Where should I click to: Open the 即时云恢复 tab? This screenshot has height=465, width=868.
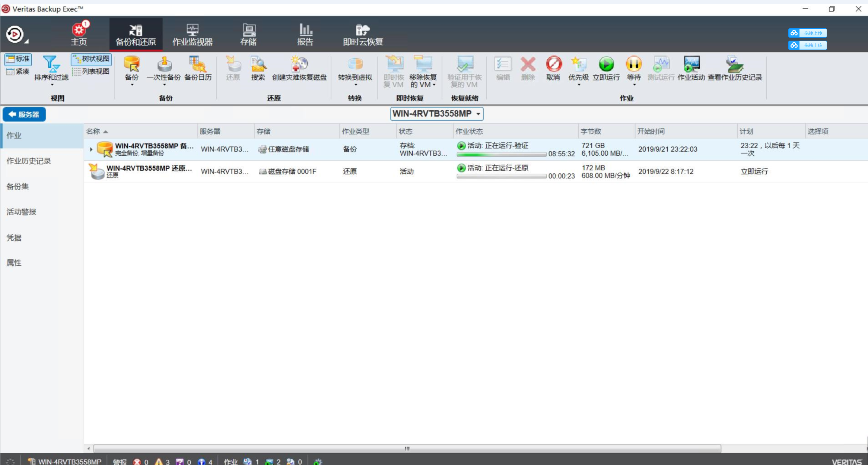tap(363, 34)
